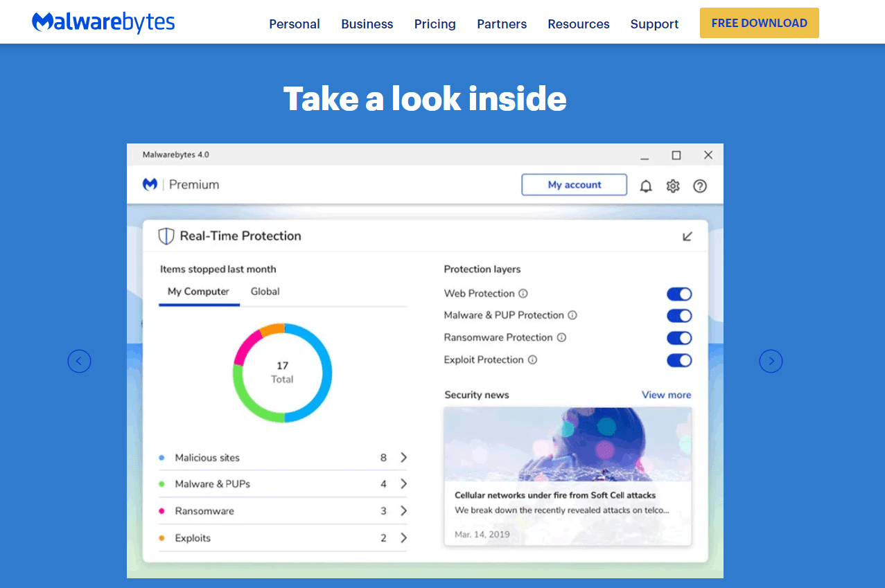This screenshot has height=588, width=885.
Task: Click the Protection layers heading
Action: tap(482, 269)
